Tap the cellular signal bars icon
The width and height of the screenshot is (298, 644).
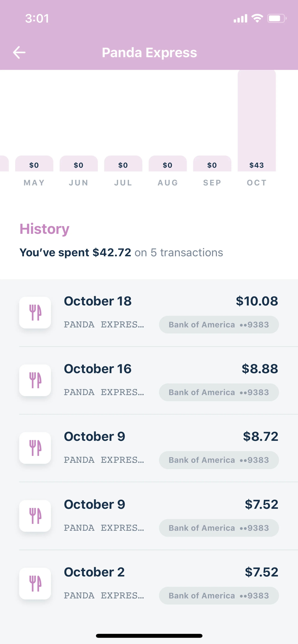(240, 18)
